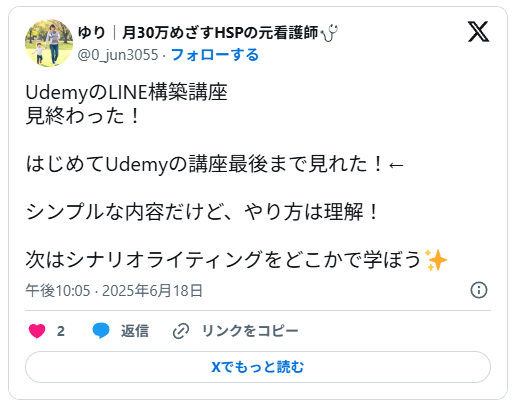Open the info icon beside the date
This screenshot has height=402, width=513.
click(x=479, y=290)
